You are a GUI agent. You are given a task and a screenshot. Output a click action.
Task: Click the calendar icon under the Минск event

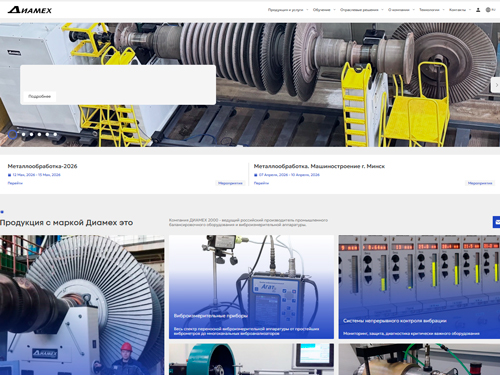coord(256,175)
